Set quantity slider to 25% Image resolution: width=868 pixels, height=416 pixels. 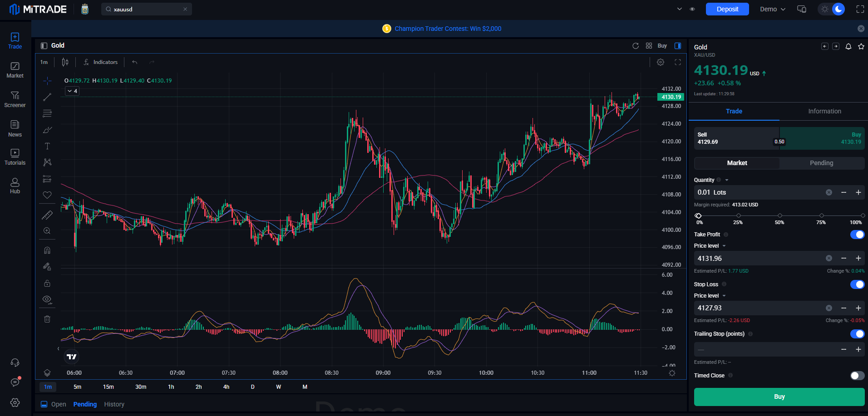point(738,215)
